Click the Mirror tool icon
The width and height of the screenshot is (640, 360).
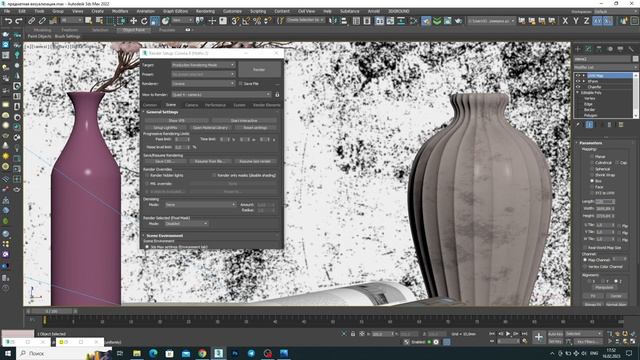coord(333,21)
